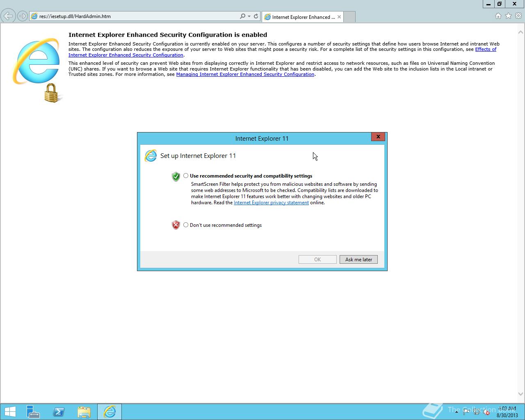525x420 pixels.
Task: Expand the address bar autocomplete dropdown arrow
Action: 249,16
